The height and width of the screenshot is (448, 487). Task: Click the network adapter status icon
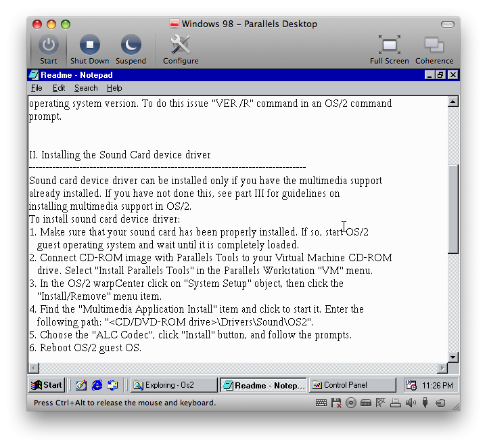(x=380, y=403)
